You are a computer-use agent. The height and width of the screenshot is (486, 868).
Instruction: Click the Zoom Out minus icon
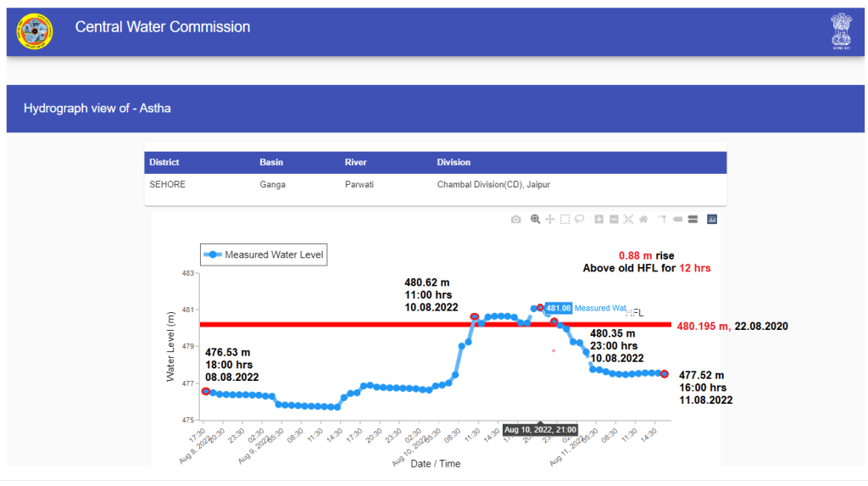pos(614,219)
